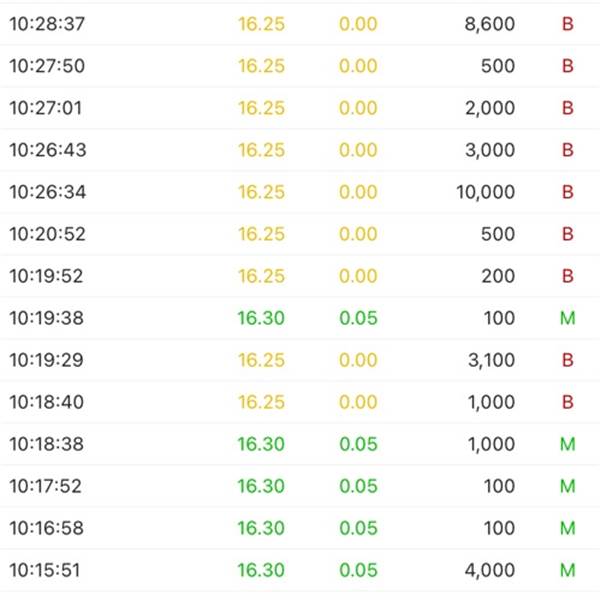Screen dimensions: 600x600
Task: Click the M marker beside 4,000 volume
Action: pyautogui.click(x=568, y=571)
